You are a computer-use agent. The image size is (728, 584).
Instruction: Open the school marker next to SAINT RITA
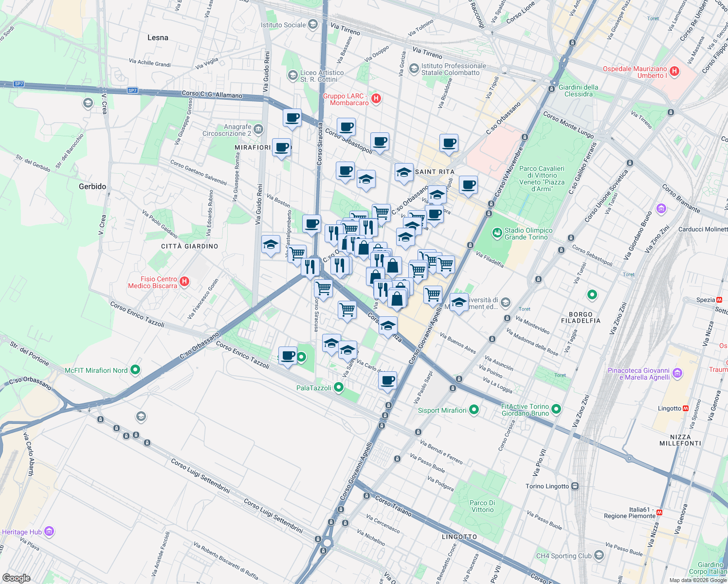[x=404, y=173]
